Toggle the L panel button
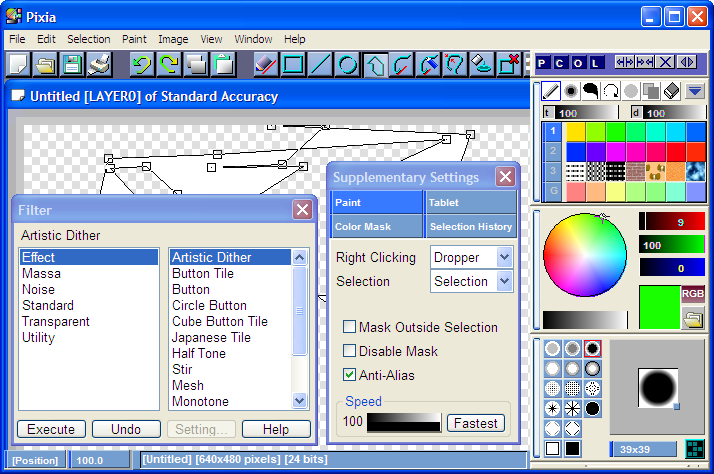714x474 pixels. pos(595,63)
